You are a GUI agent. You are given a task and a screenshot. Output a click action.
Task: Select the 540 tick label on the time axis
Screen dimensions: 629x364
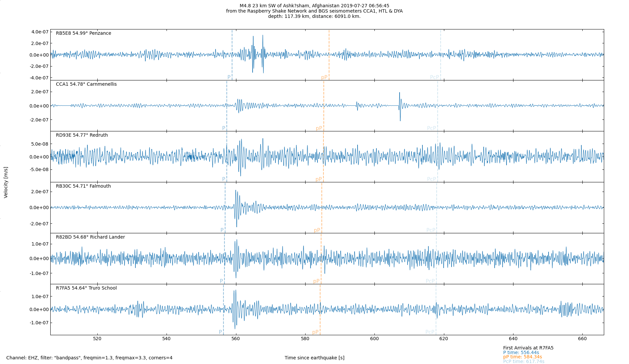point(167,339)
